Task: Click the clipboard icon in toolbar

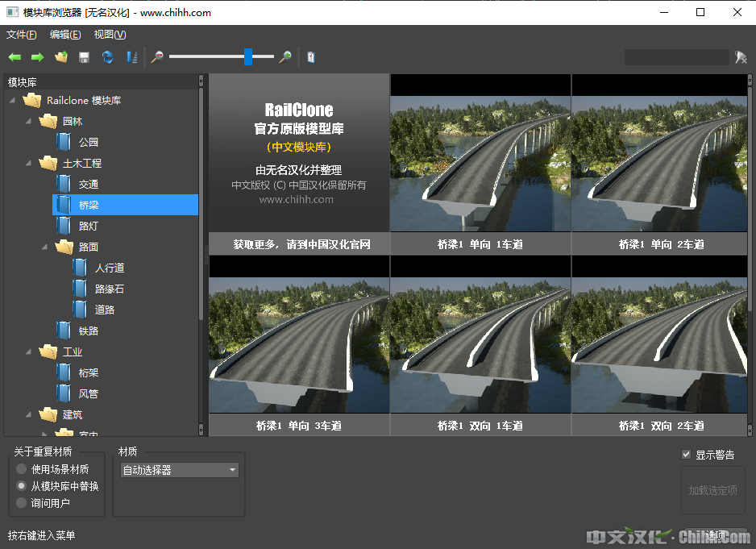Action: coord(311,57)
